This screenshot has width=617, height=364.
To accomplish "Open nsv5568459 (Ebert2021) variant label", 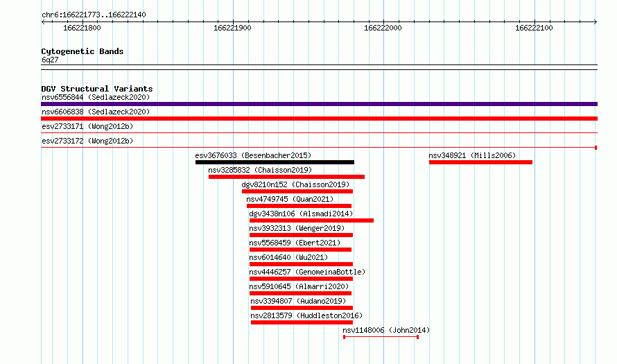I will click(295, 243).
